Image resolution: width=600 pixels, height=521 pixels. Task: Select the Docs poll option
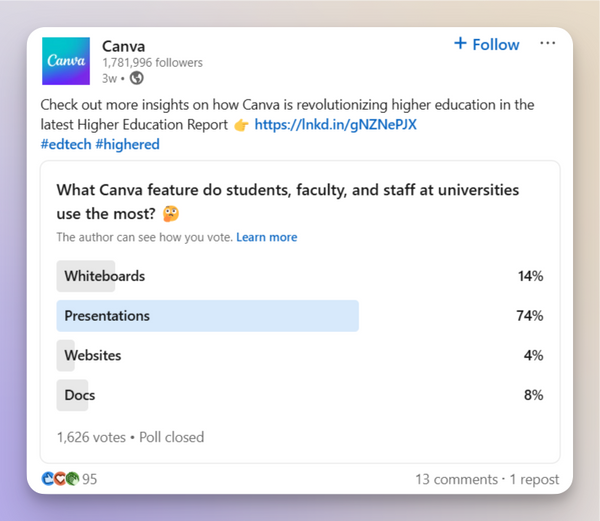(x=79, y=395)
